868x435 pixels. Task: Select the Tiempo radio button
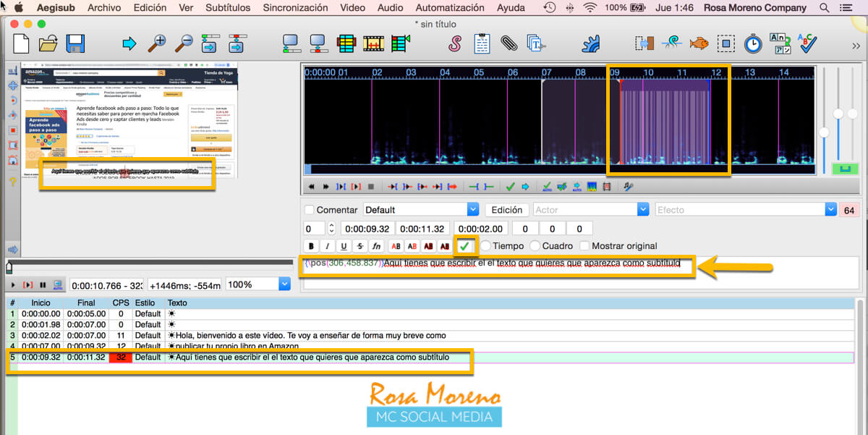pyautogui.click(x=485, y=246)
